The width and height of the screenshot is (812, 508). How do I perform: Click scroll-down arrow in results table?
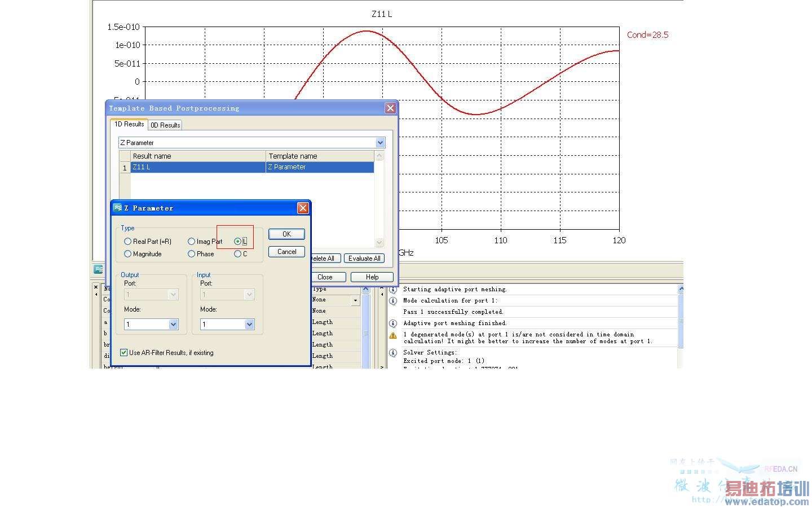[x=379, y=242]
